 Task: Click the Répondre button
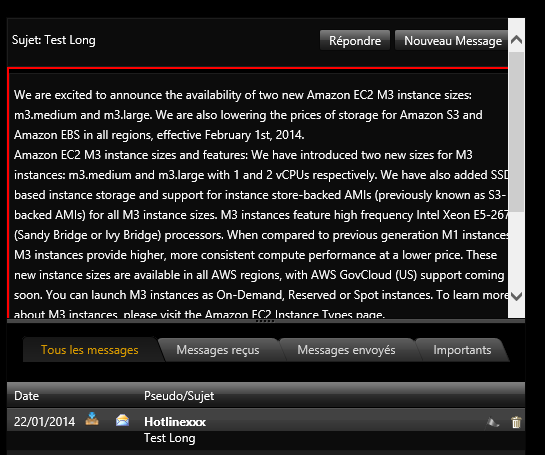pos(355,40)
